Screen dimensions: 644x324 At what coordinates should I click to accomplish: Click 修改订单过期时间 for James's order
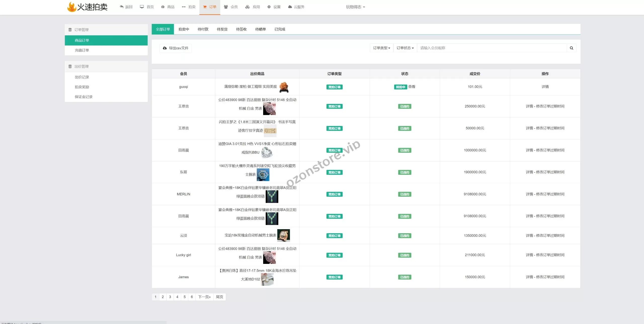[550, 277]
